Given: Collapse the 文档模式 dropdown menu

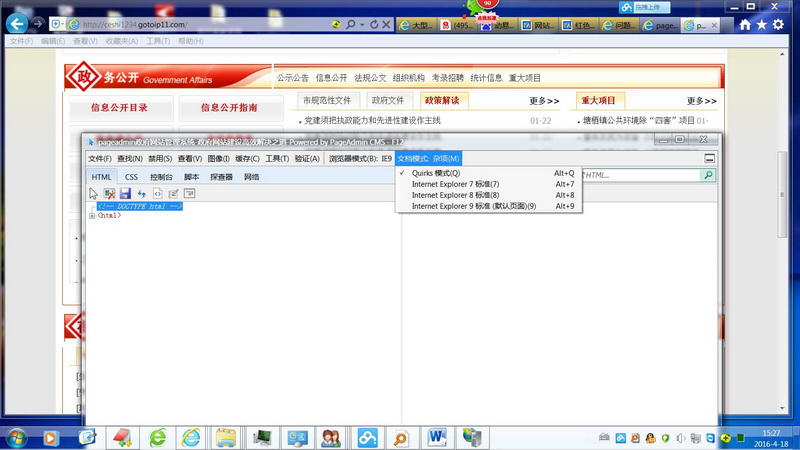Looking at the screenshot, I should coord(429,158).
